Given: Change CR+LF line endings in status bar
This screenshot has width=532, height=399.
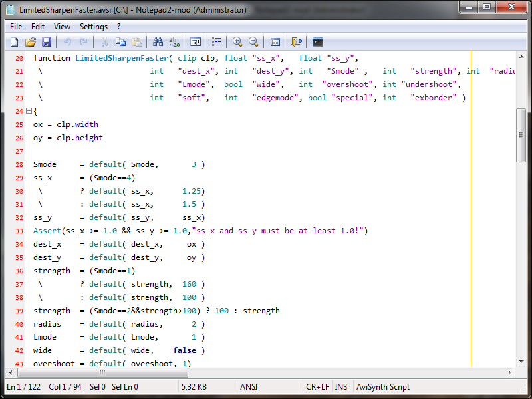Looking at the screenshot, I should click(317, 387).
